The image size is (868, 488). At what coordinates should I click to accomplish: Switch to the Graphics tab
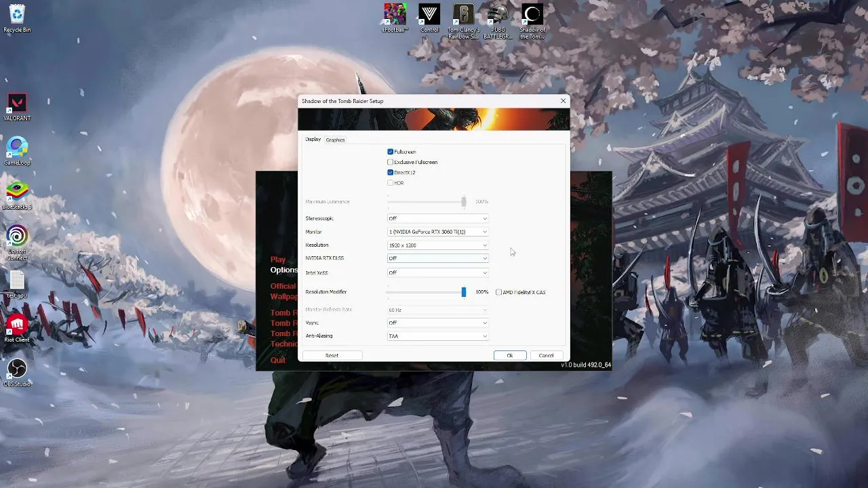click(335, 140)
